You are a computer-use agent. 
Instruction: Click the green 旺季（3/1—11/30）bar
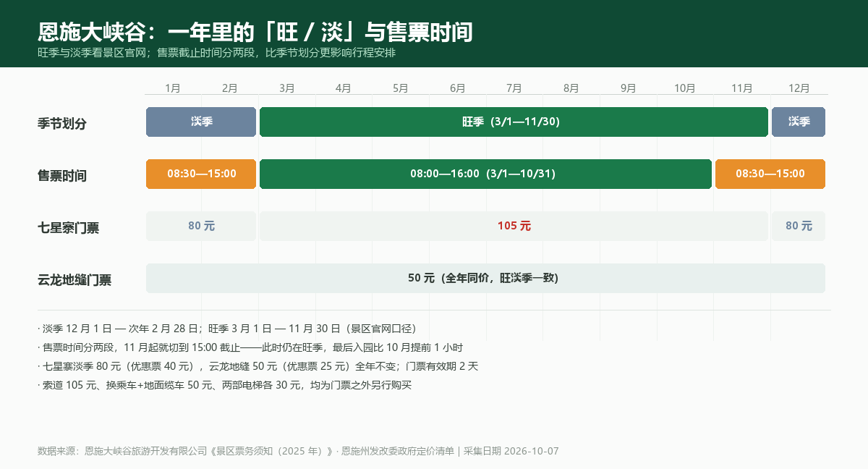click(x=514, y=122)
